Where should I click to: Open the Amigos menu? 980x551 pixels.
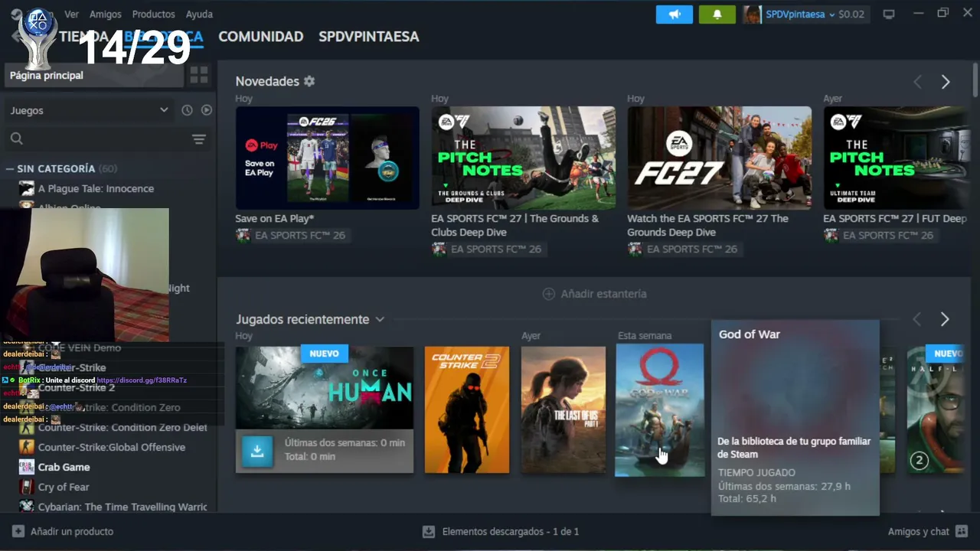[x=106, y=14]
